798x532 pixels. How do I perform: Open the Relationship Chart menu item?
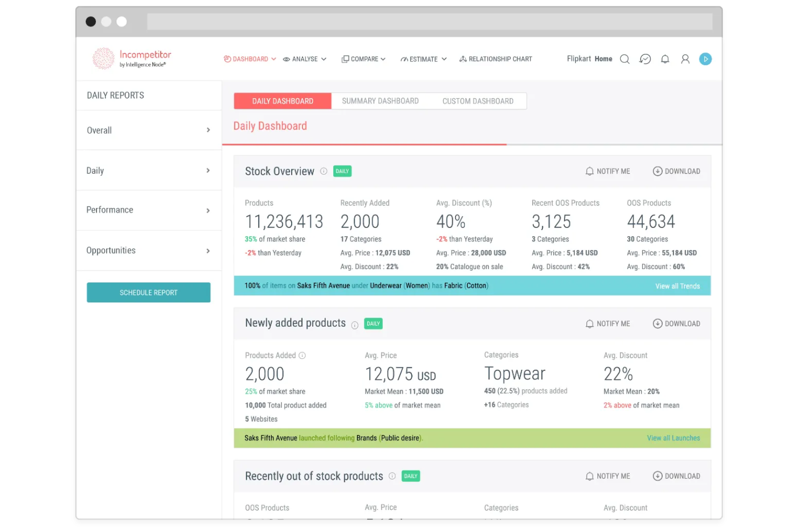tap(496, 59)
